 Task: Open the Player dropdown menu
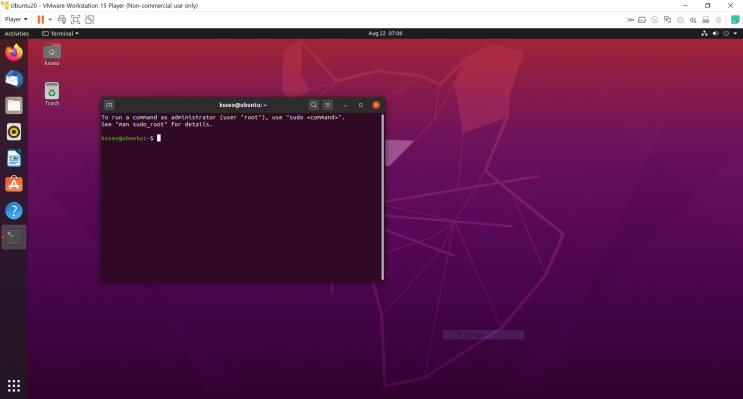point(16,19)
